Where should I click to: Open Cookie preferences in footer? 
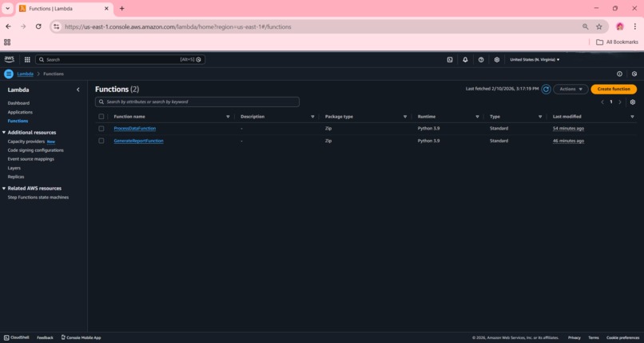[622, 337]
